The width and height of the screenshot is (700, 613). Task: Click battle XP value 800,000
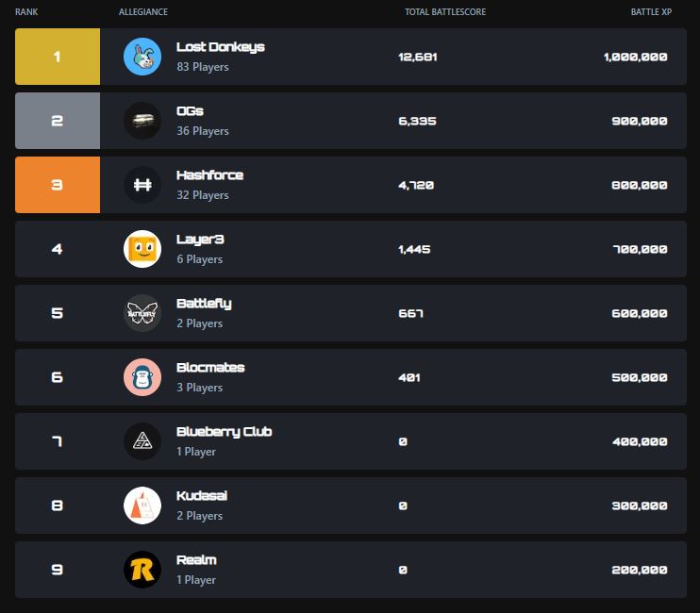tap(640, 185)
